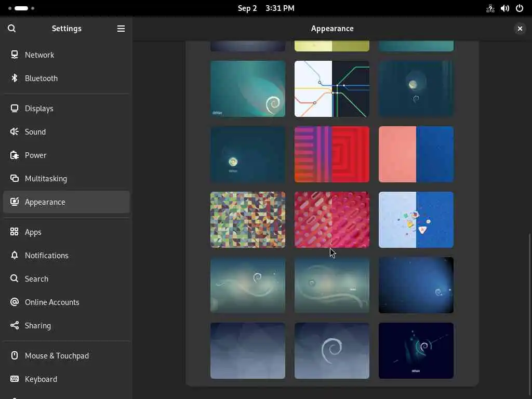Click the Keyboard icon
532x399 pixels.
click(x=14, y=379)
